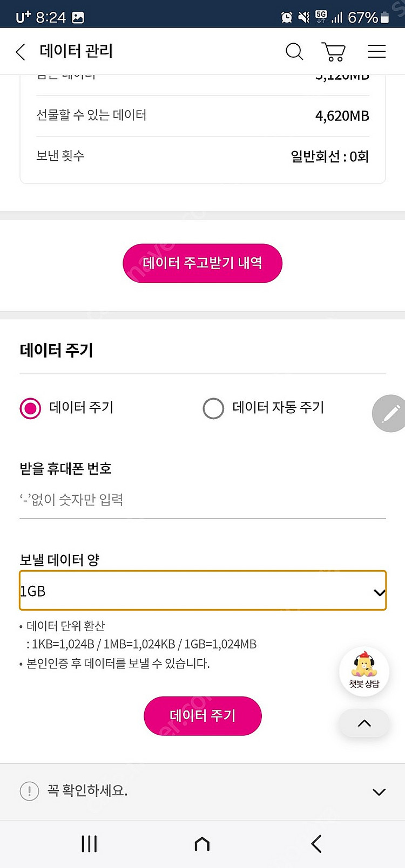Open search with the magnifier icon
Screen dimensions: 405x868
294,52
